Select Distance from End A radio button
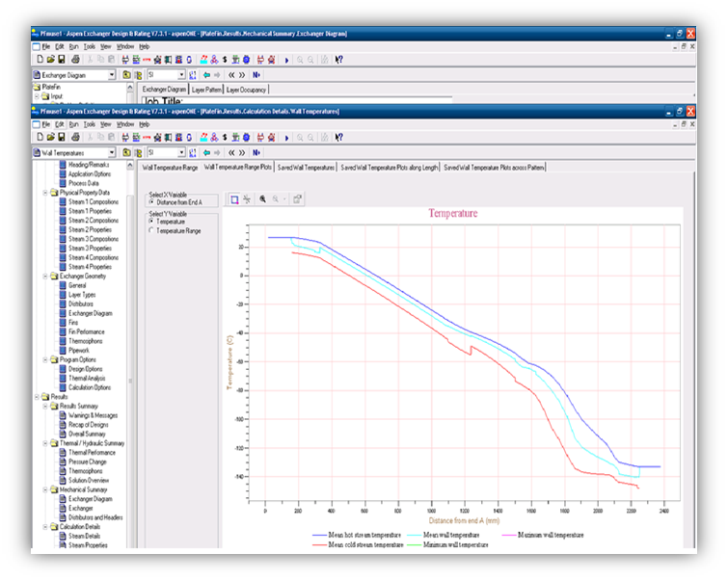This screenshot has width=728, height=580. point(150,200)
